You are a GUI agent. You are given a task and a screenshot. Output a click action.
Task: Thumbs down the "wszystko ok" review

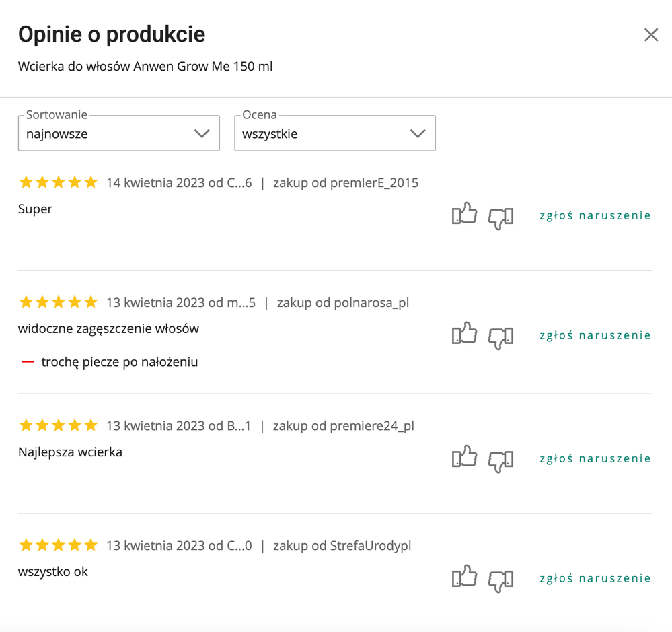[x=500, y=581]
